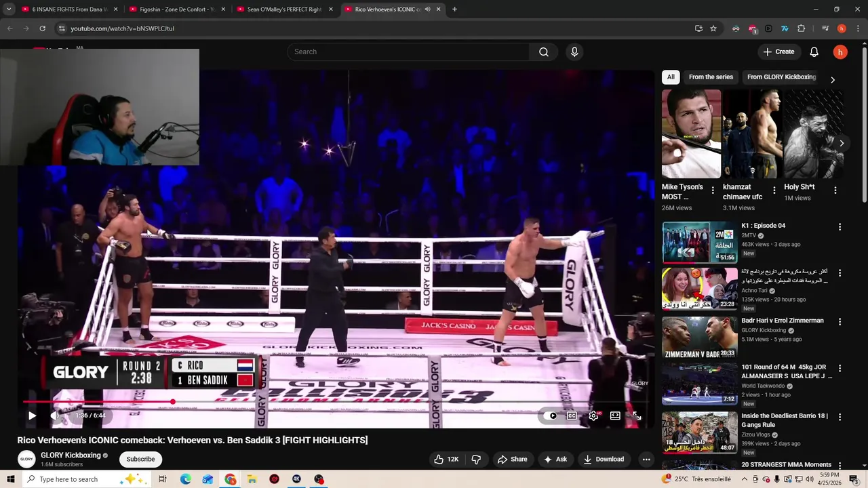The width and height of the screenshot is (868, 488).
Task: Open the Share dialog
Action: click(x=512, y=459)
